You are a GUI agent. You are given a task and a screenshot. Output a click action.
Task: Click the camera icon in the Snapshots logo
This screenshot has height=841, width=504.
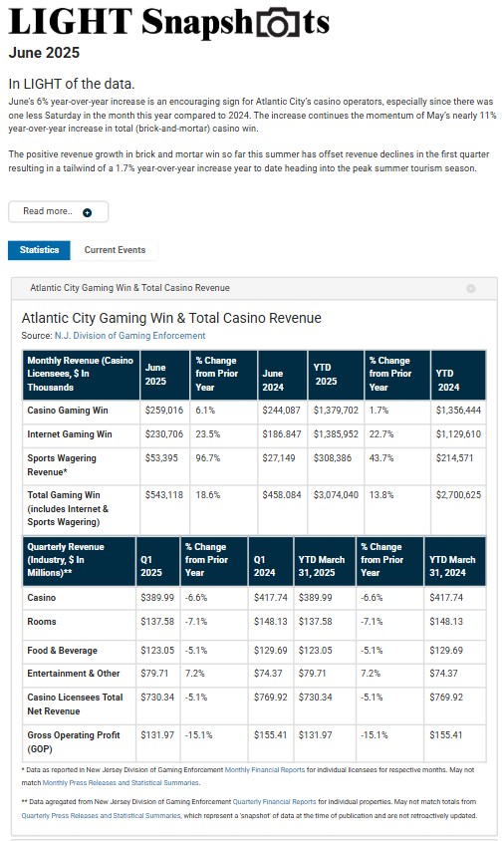tap(278, 24)
